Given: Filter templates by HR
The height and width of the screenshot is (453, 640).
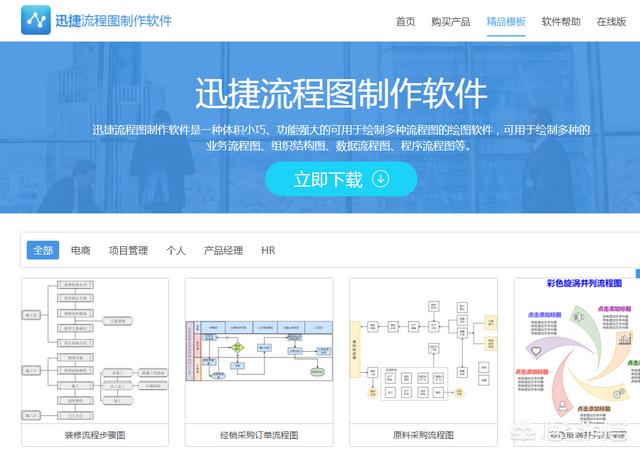Looking at the screenshot, I should tap(268, 250).
